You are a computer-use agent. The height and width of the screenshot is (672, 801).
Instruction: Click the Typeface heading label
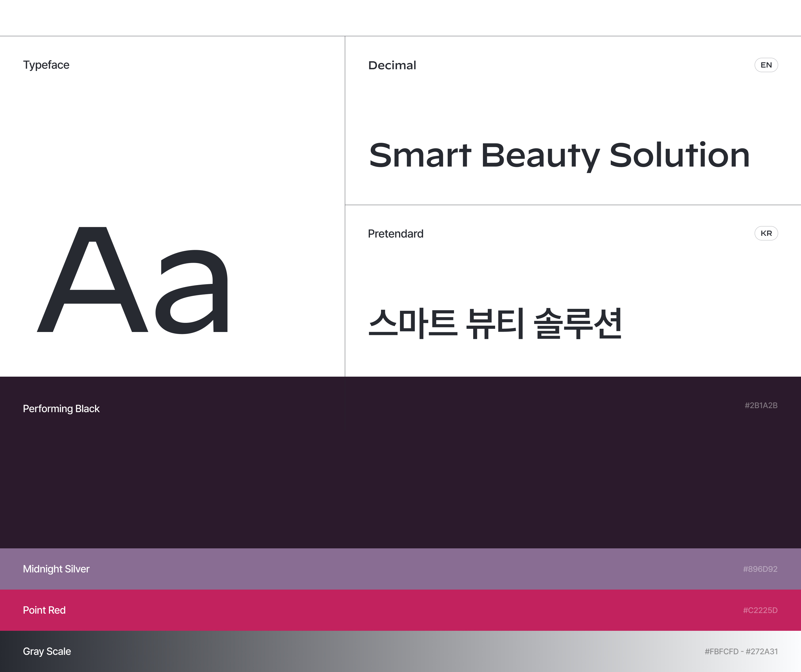(46, 65)
